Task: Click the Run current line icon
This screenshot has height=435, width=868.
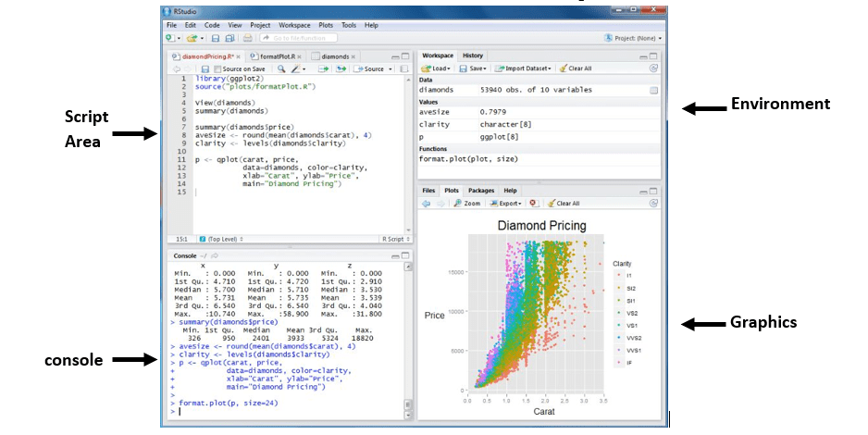Action: pyautogui.click(x=323, y=68)
